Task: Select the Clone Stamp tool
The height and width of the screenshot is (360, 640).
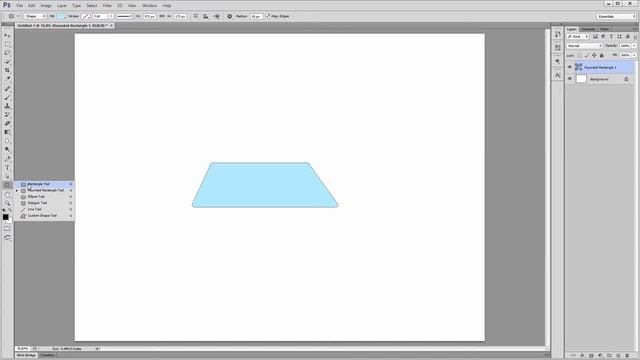Action: pyautogui.click(x=7, y=106)
